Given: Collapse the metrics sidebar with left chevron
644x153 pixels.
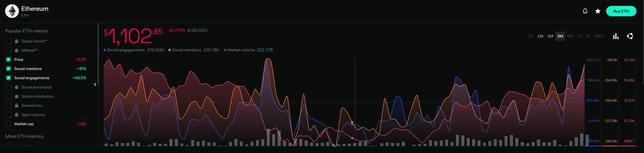Looking at the screenshot, I should pos(95,85).
